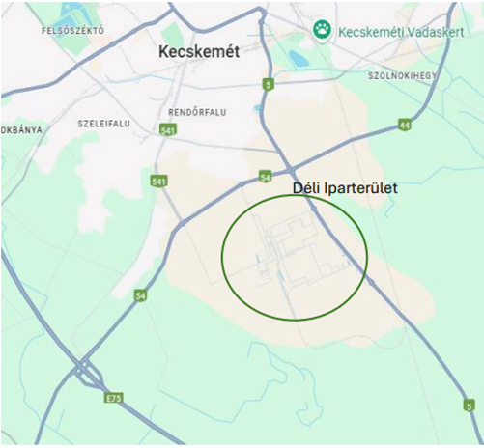Click the Szeleifalu district label

(104, 124)
